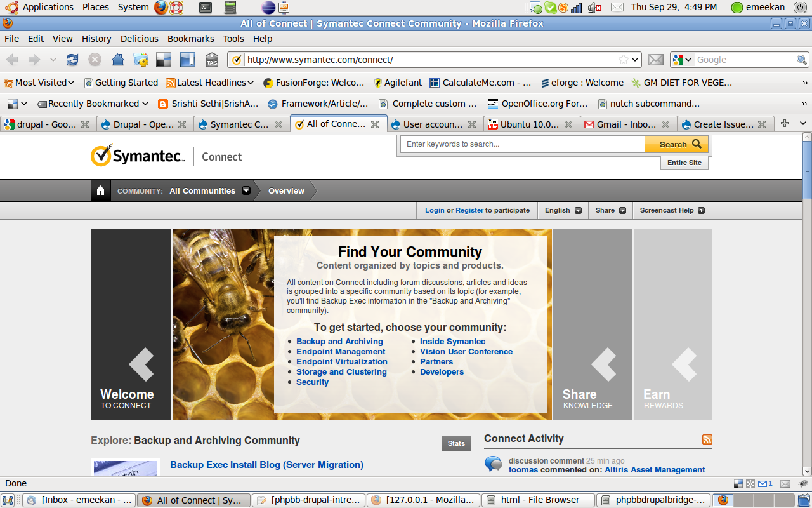Open the search engine selector dropdown

pyautogui.click(x=683, y=60)
